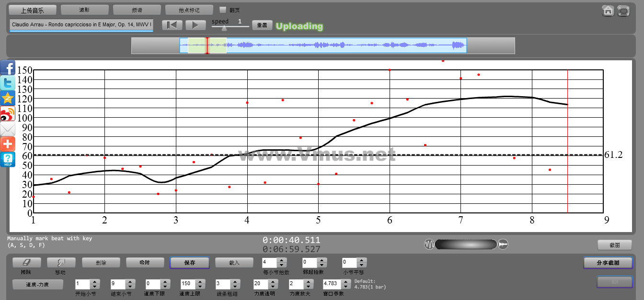Switch to the 频谱 (spectrum) view
Viewport: 644px width, 300px height.
click(137, 10)
